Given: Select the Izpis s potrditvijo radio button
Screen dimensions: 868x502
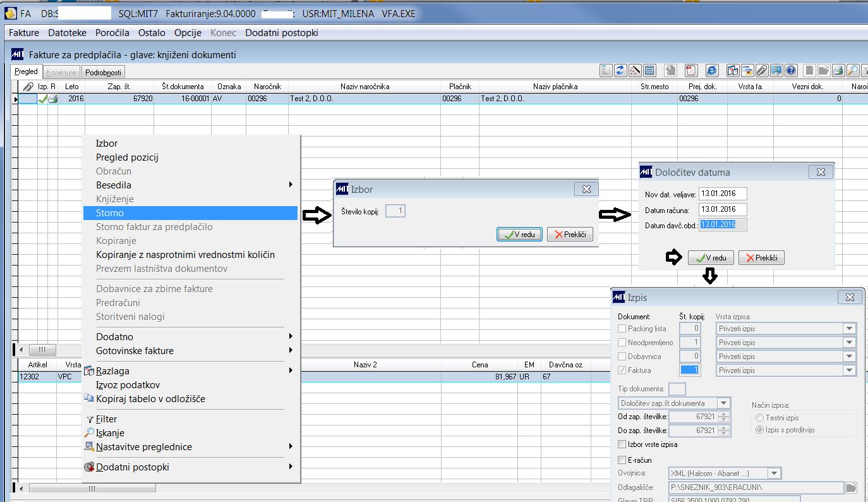Looking at the screenshot, I should pos(760,430).
